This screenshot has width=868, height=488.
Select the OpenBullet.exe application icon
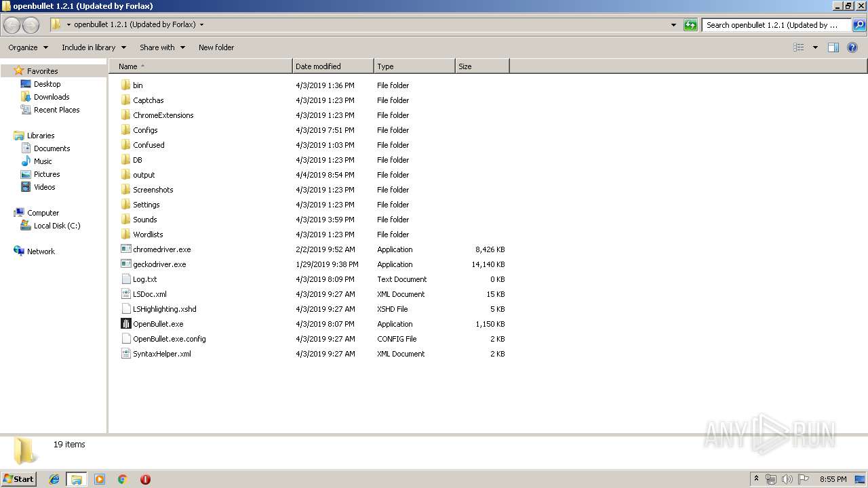[125, 324]
